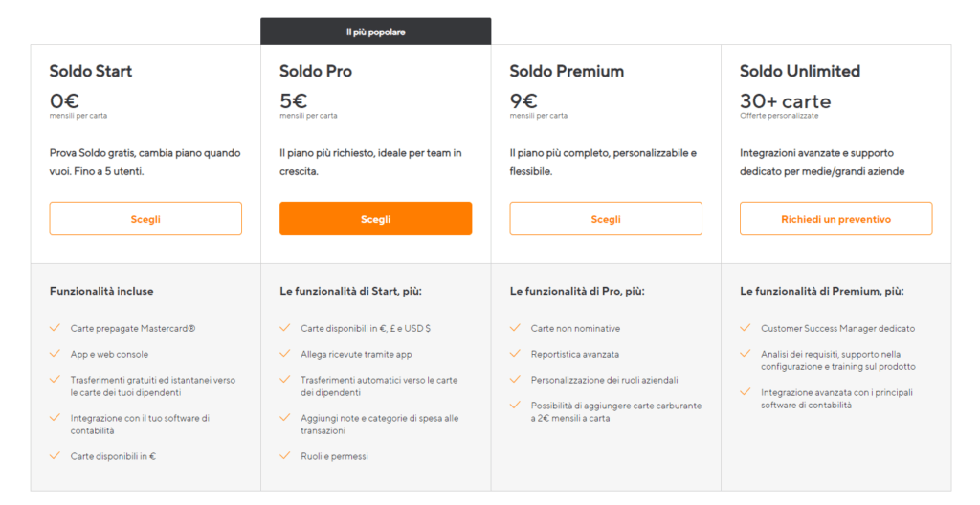Click the 5€ price of Soldo Pro
This screenshot has height=505, width=980.
pyautogui.click(x=293, y=100)
